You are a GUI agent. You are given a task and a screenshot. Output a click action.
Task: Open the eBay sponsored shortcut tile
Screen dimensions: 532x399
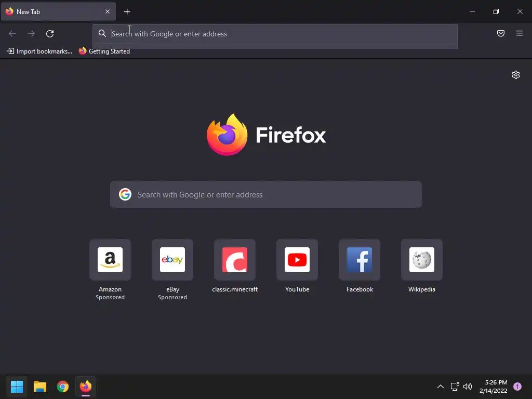pyautogui.click(x=172, y=260)
